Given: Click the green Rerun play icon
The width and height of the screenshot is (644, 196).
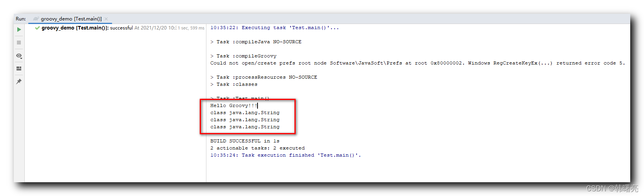Looking at the screenshot, I should coord(19,30).
